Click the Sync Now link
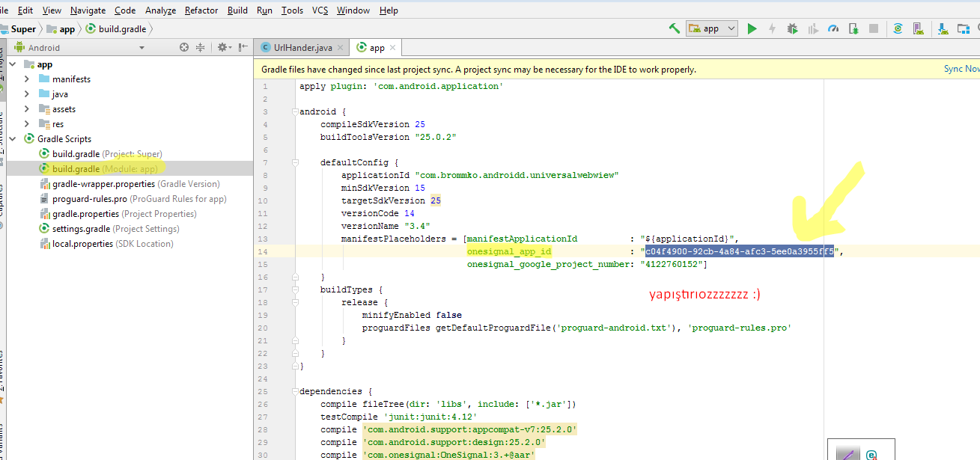Viewport: 980px width, 460px height. 962,69
